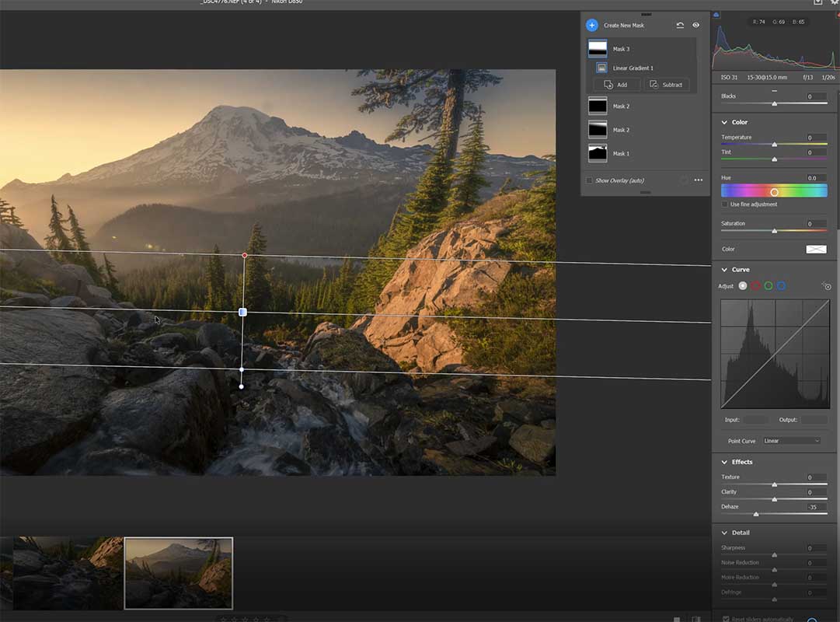Click the blue Create New Mask plus icon
The height and width of the screenshot is (622, 840).
[592, 25]
